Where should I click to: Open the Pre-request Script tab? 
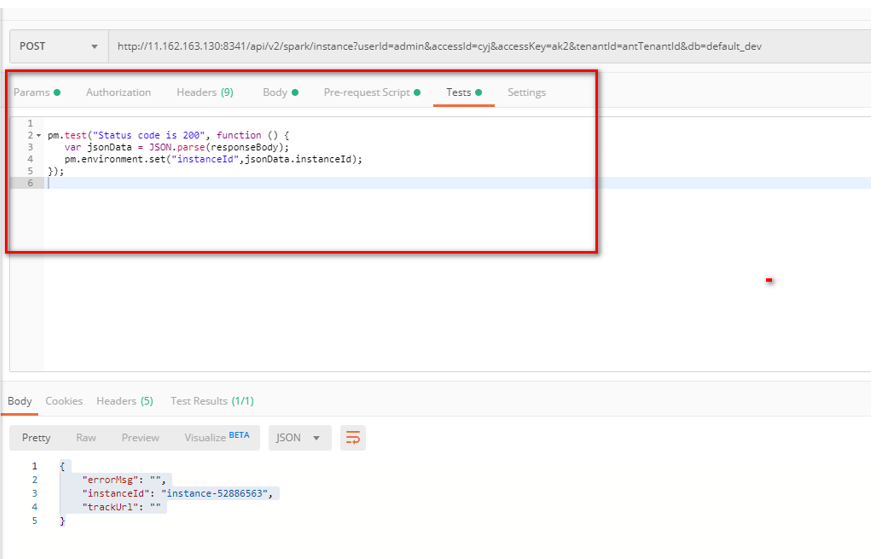(372, 92)
